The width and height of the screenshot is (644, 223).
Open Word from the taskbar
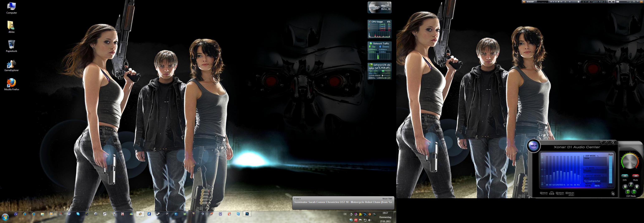(x=15, y=214)
